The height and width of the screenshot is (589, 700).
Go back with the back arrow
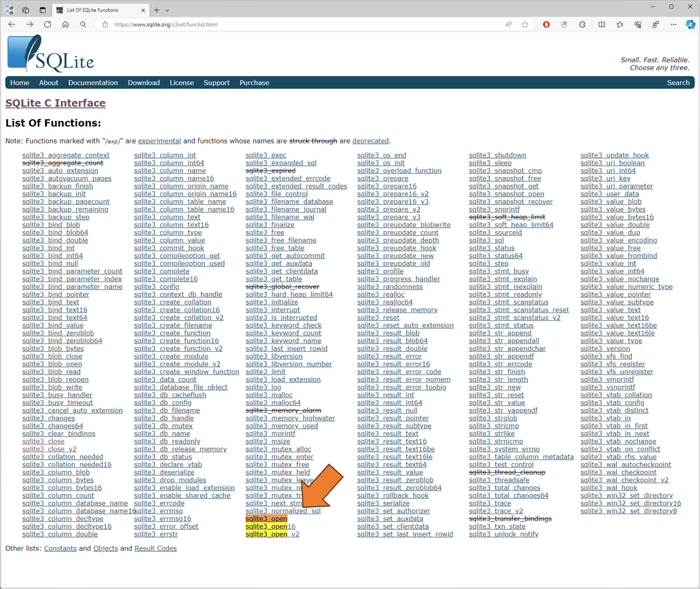pyautogui.click(x=12, y=25)
